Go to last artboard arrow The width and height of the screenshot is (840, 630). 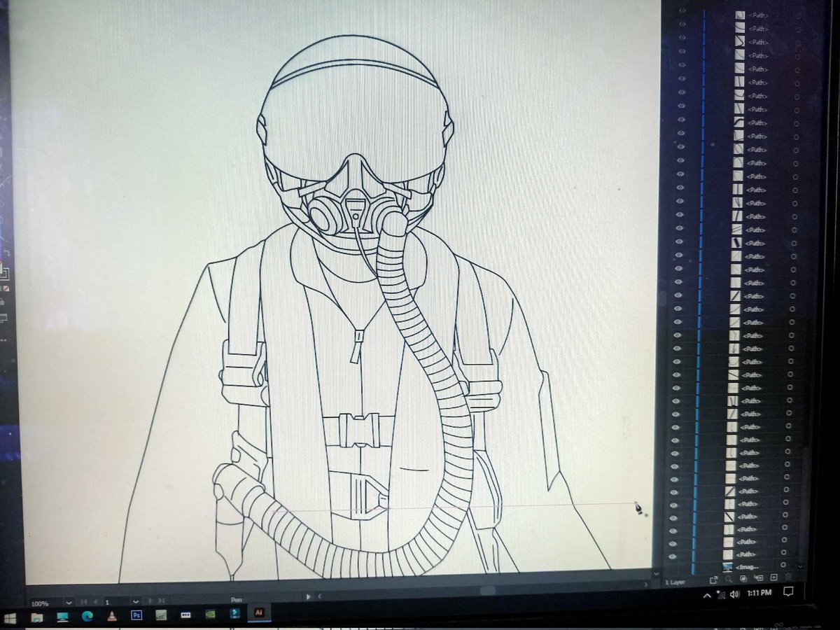point(161,601)
